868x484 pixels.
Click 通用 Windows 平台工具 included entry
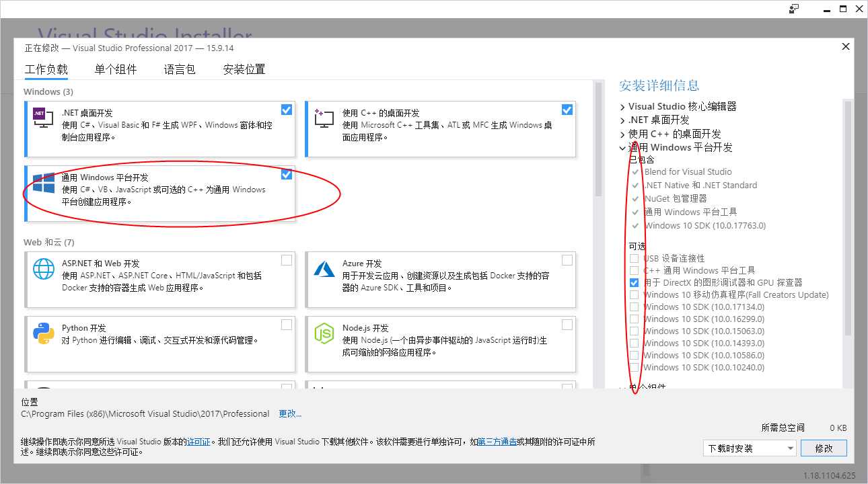pos(690,212)
